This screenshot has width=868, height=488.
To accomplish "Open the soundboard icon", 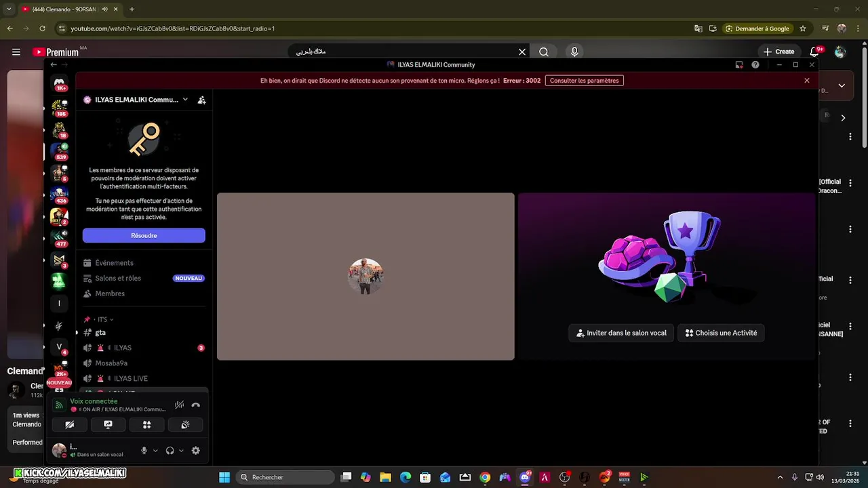I will click(x=185, y=425).
